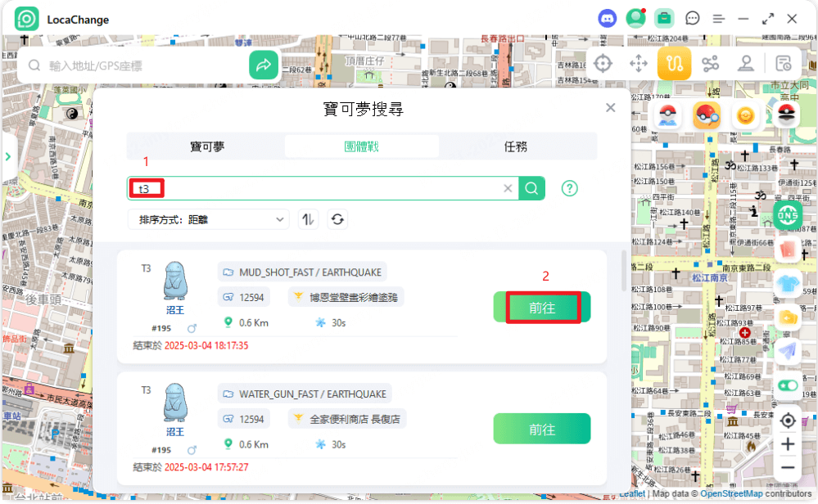Click the 沼王 image in first result
The image size is (818, 504).
tap(175, 281)
